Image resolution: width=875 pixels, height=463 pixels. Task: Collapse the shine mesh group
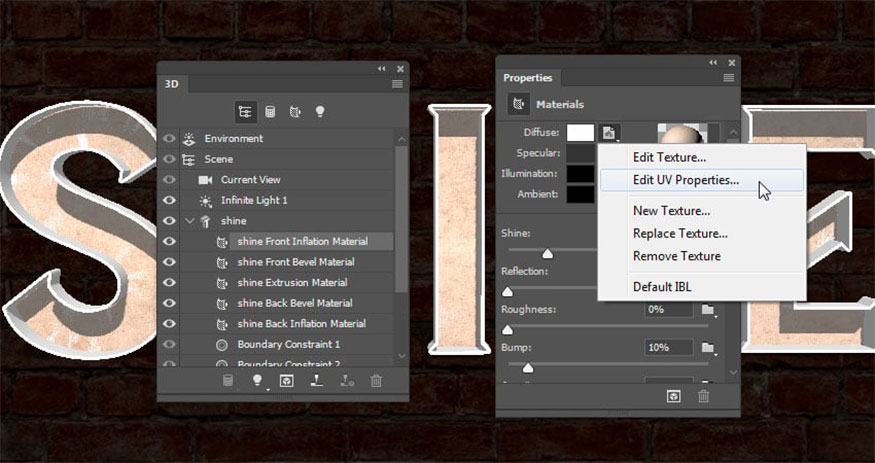pyautogui.click(x=189, y=221)
